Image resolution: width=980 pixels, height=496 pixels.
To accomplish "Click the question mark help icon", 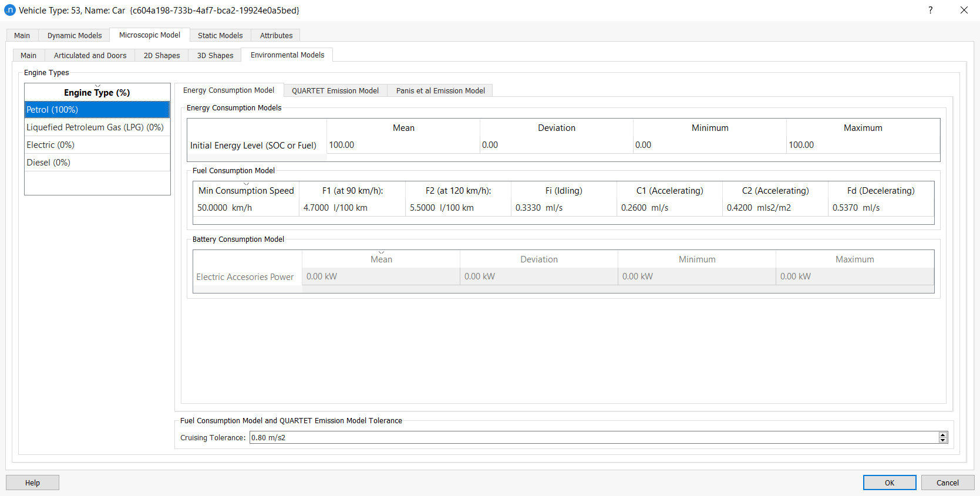I will click(931, 10).
